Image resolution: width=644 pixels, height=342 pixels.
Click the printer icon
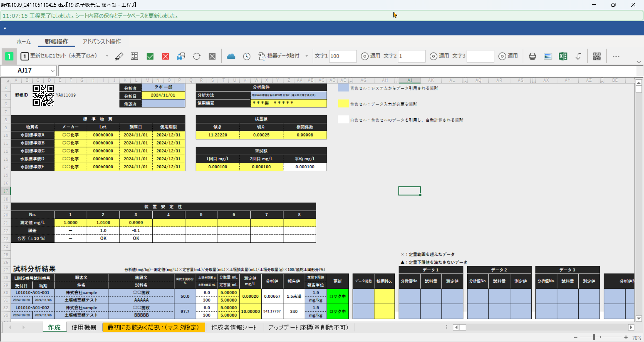pyautogui.click(x=532, y=56)
